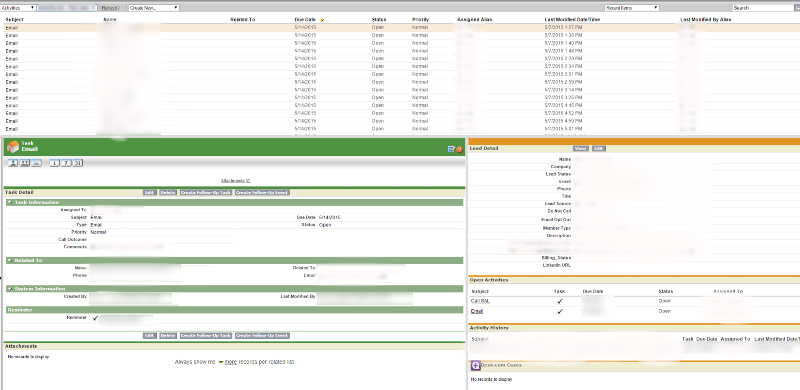800x390 pixels.
Task: Sort by the Subject column header
Action: tap(14, 19)
